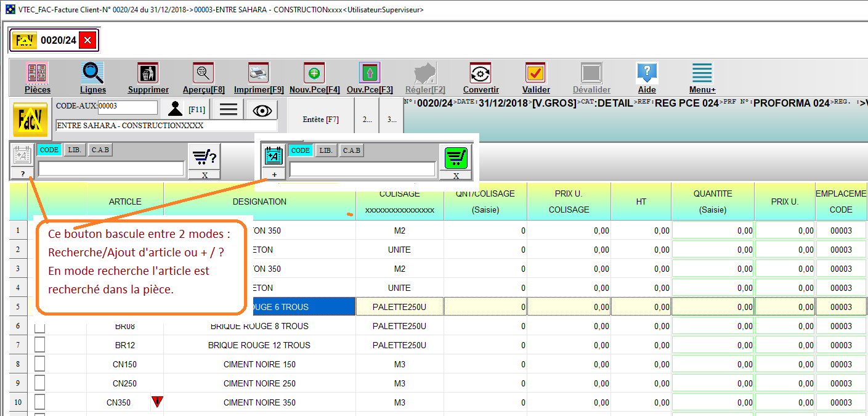
Task: Click the M3 colisage cell on CN250 row
Action: pyautogui.click(x=400, y=383)
